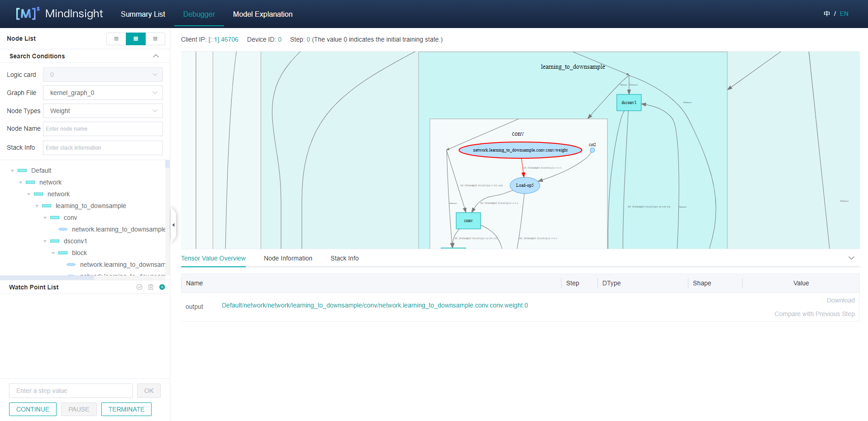Collapse the left panel using arrow handle
This screenshot has width=868, height=421.
173,225
